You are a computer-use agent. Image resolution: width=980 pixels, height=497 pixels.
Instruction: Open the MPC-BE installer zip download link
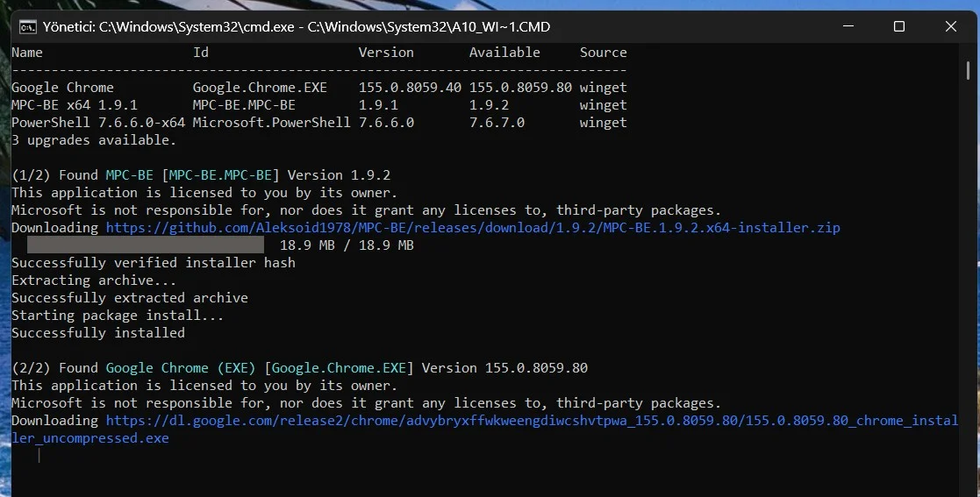(473, 228)
